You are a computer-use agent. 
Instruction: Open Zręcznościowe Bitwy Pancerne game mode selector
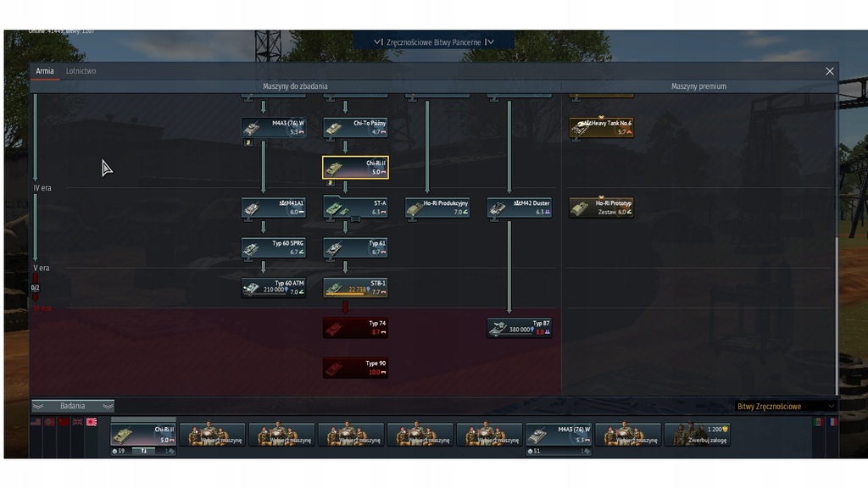tap(433, 42)
